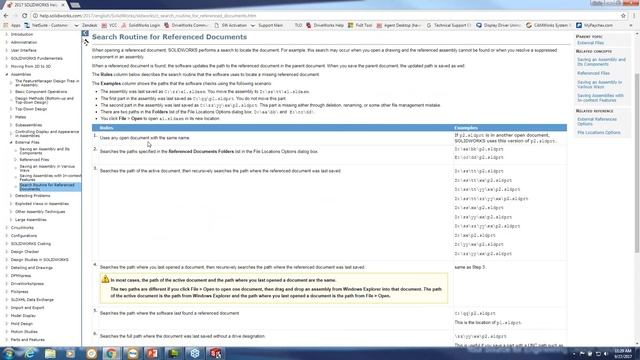Viewport: 640px width, 360px height.
Task: Open the SN Activation bookmark
Action: pos(231,25)
